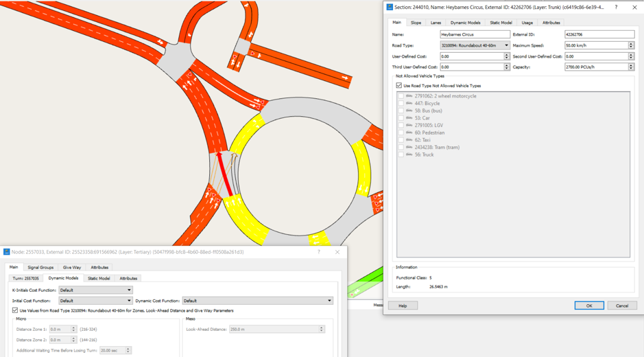
Task: Open the Road Type dropdown
Action: pyautogui.click(x=475, y=45)
